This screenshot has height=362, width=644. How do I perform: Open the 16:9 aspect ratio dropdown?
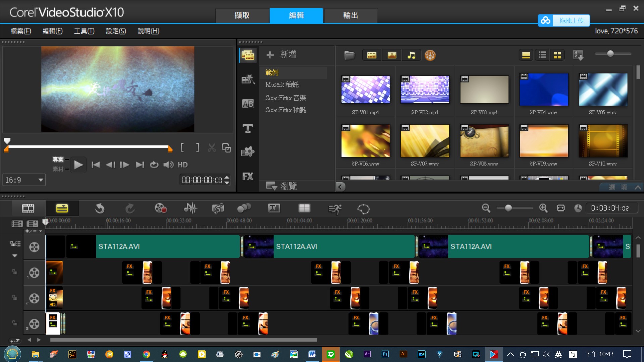pyautogui.click(x=24, y=180)
